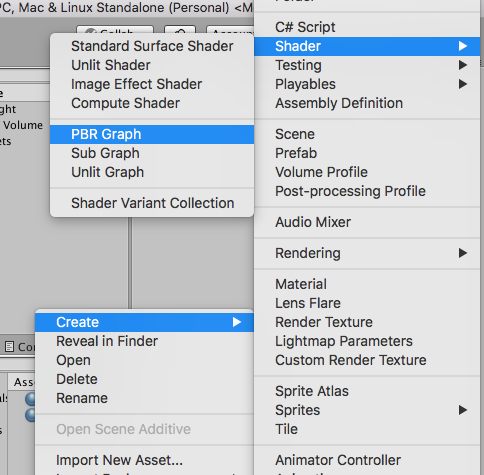
Task: Create a Post-processing Profile
Action: coord(367,191)
